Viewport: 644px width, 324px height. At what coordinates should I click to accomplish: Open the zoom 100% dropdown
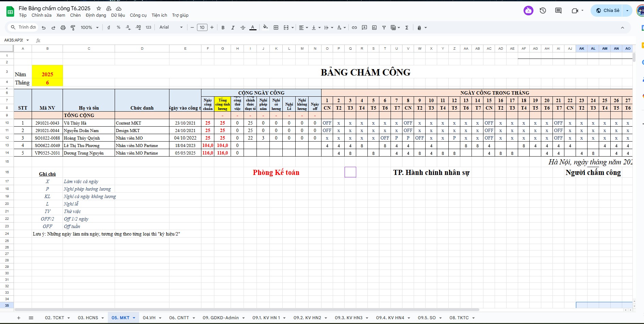pyautogui.click(x=89, y=28)
